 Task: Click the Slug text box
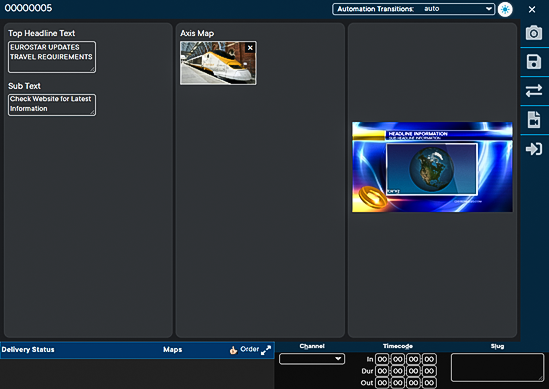(x=498, y=367)
